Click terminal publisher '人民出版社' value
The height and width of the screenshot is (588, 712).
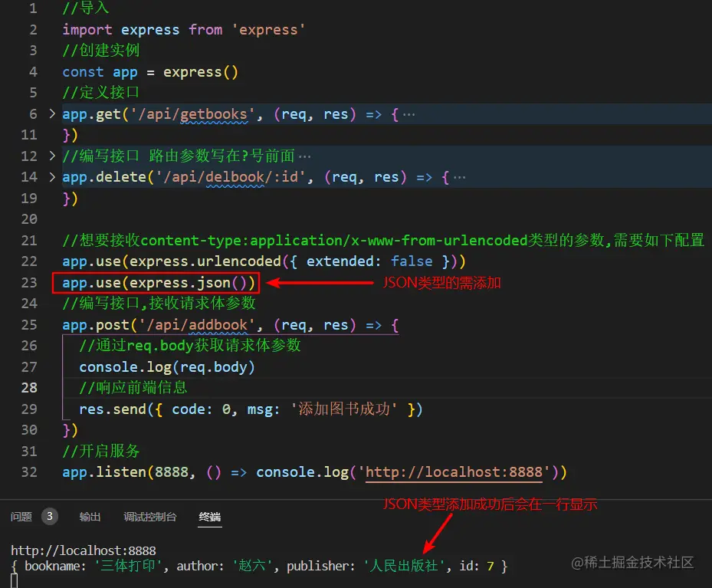tap(404, 566)
